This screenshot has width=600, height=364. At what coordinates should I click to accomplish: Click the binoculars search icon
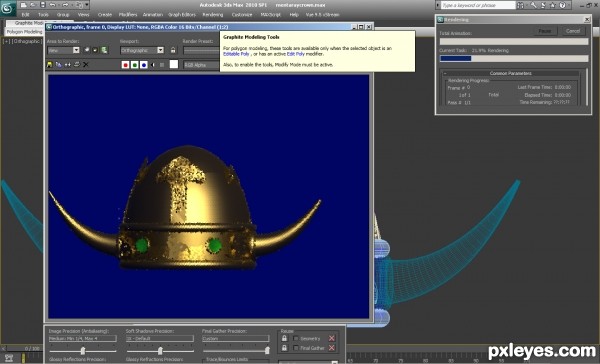click(521, 5)
